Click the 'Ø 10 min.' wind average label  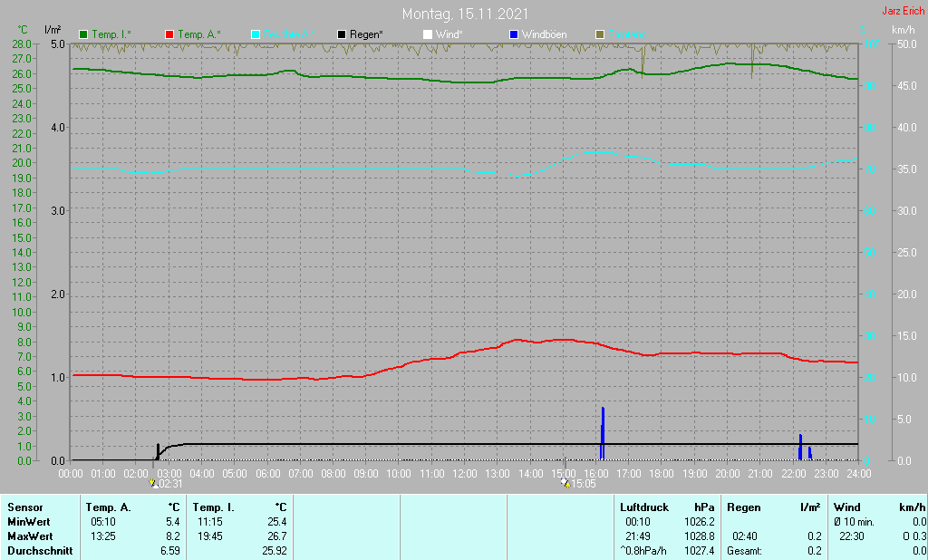855,522
